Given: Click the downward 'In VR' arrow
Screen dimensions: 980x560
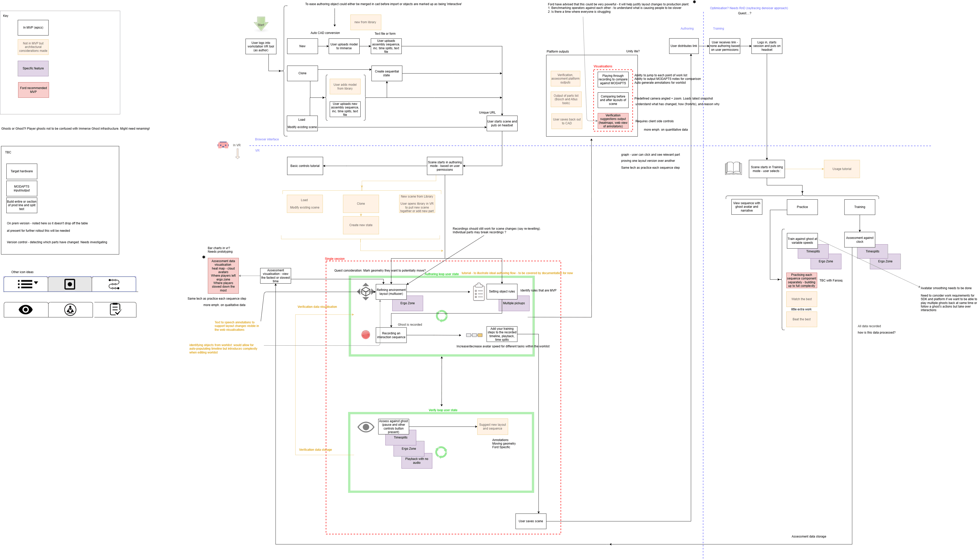Looking at the screenshot, I should point(238,154).
